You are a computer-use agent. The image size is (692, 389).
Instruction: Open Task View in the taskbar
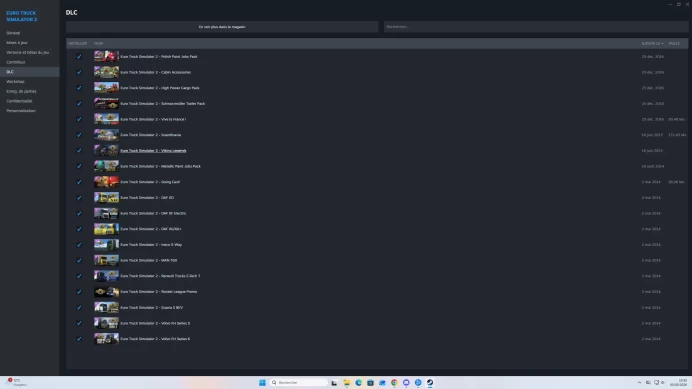[334, 382]
